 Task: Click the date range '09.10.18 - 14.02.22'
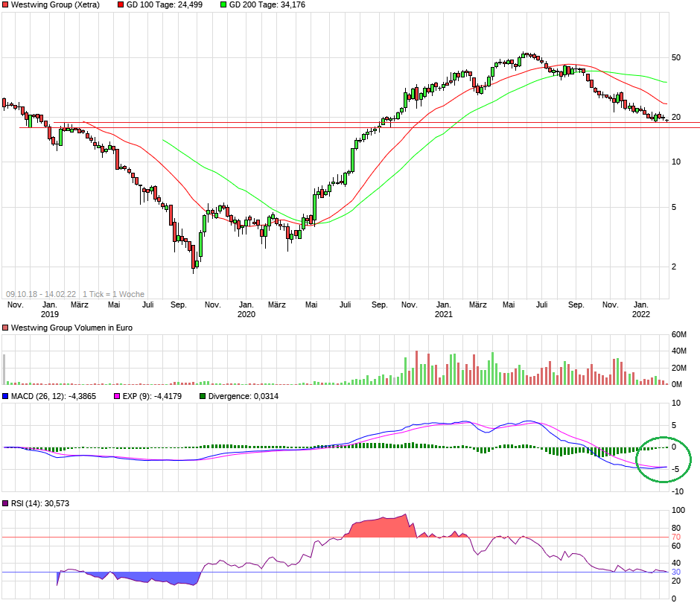coord(41,294)
